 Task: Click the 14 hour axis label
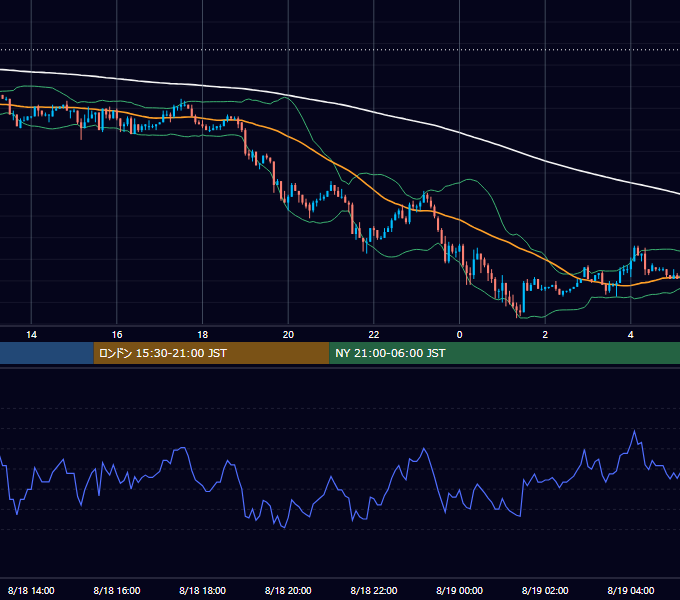(31, 335)
